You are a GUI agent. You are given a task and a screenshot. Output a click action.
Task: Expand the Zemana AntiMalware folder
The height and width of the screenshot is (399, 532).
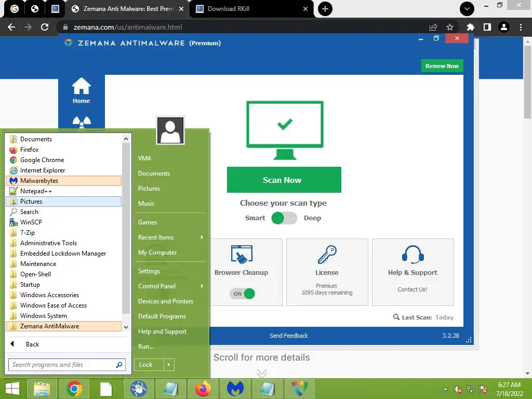(x=64, y=326)
